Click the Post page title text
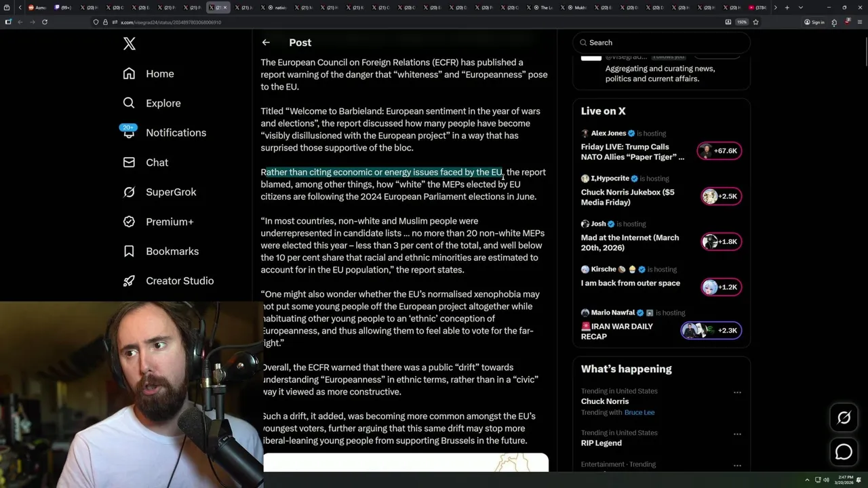Image resolution: width=868 pixels, height=488 pixels. point(300,43)
